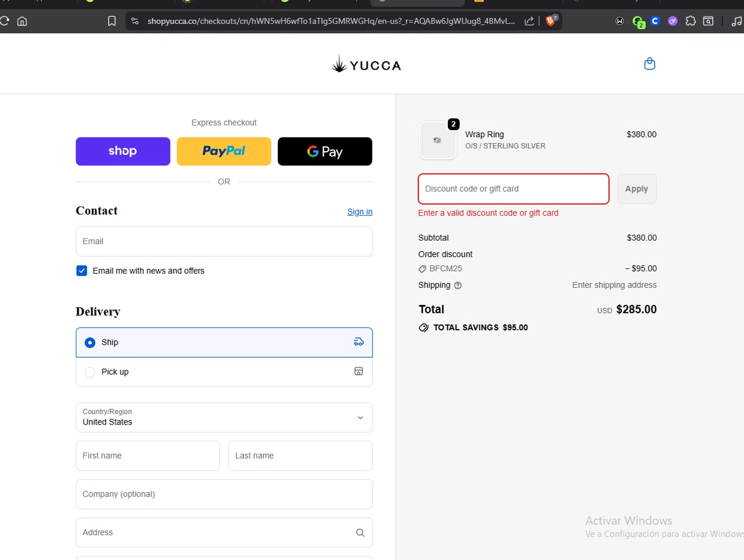744x560 pixels.
Task: Focus the Company (optional) field
Action: pyautogui.click(x=224, y=494)
